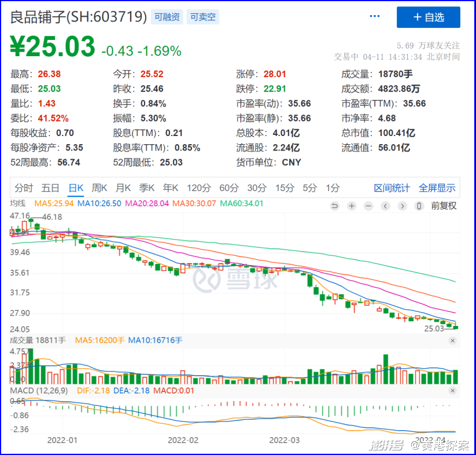Select the 60分 timeframe tab
Viewport: 476px width, 455px height.
point(228,188)
